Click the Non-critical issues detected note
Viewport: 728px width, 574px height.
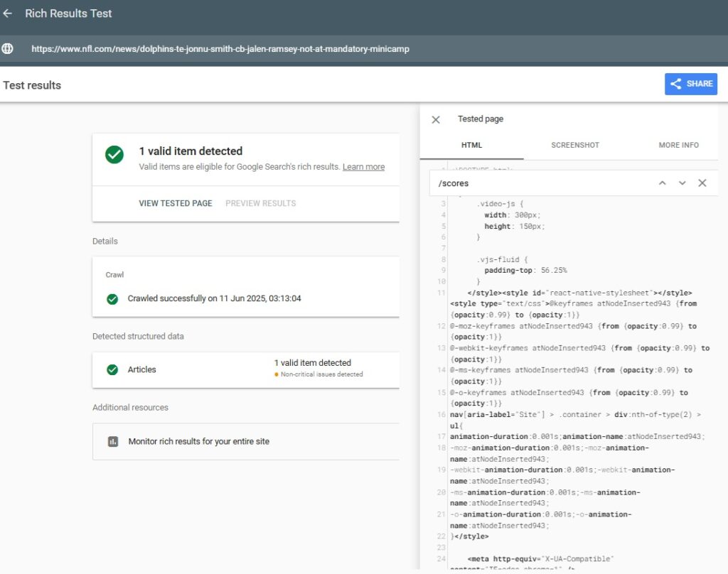point(319,374)
